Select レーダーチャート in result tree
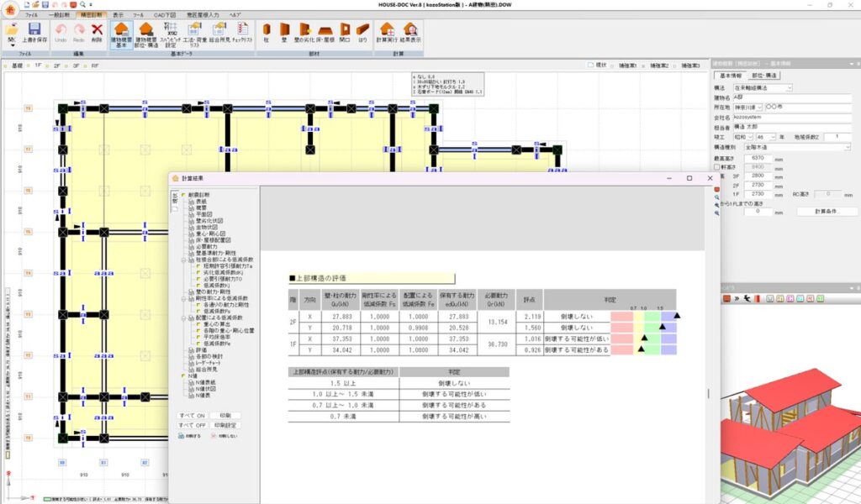Image resolution: width=861 pixels, height=504 pixels. 209,363
